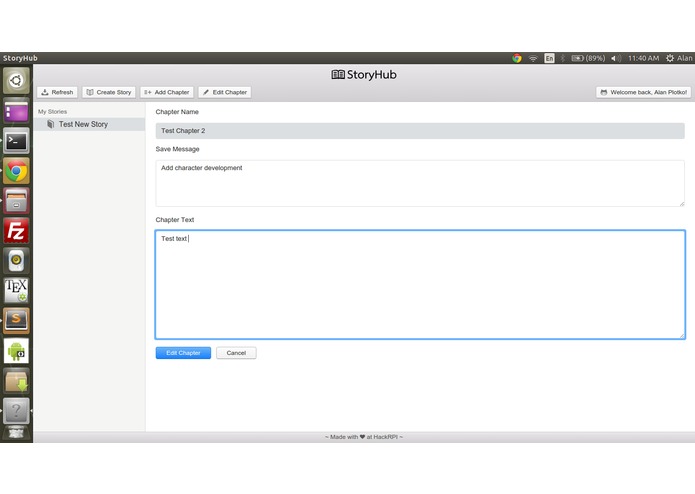
Task: Cancel the chapter edit
Action: pyautogui.click(x=236, y=353)
